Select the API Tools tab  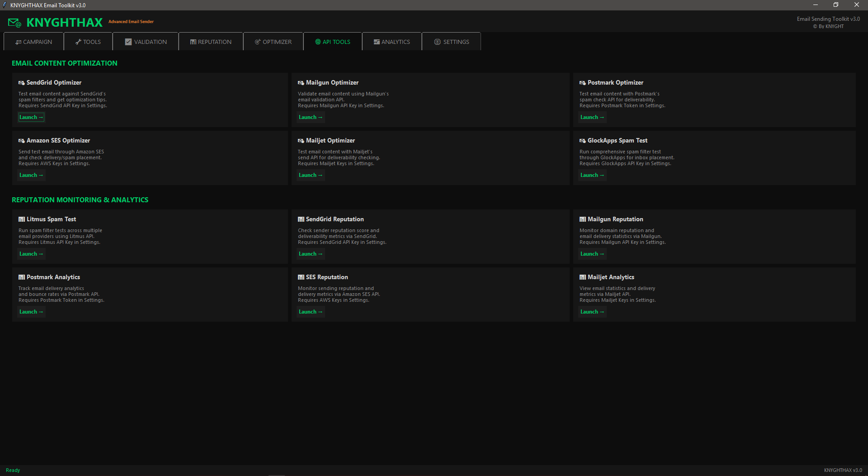tap(333, 42)
